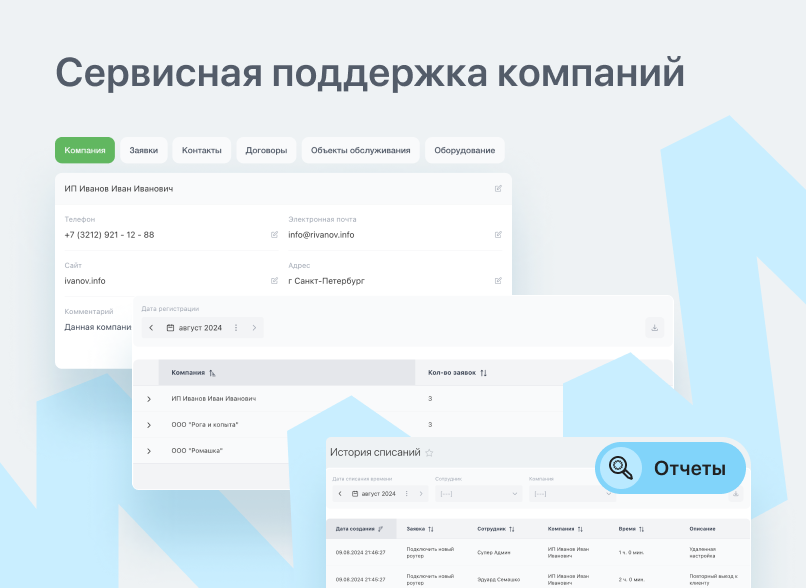
Task: Edit the Электронная почта field pencil icon
Action: tap(497, 234)
